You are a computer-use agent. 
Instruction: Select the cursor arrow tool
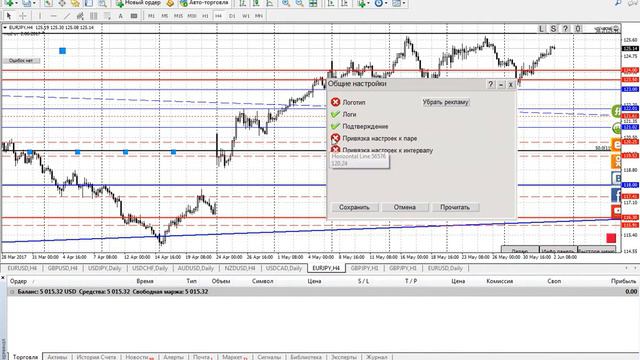click(x=9, y=16)
